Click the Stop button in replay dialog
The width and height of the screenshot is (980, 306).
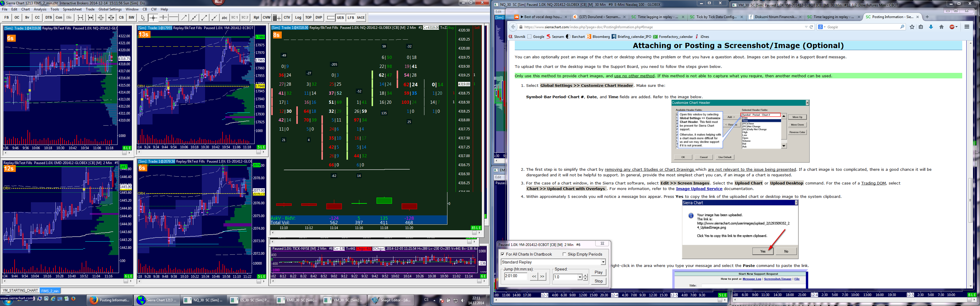click(x=598, y=281)
